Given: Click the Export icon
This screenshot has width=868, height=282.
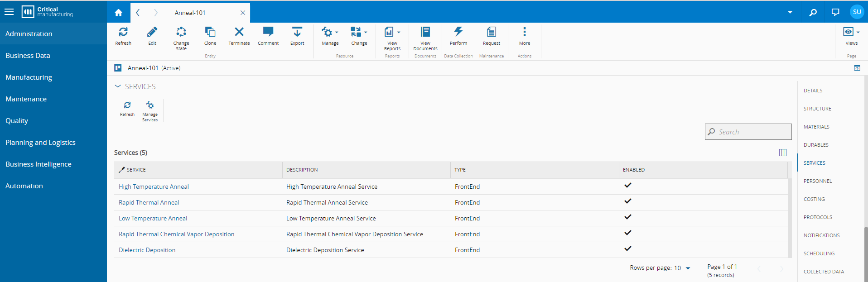Looking at the screenshot, I should click(297, 32).
